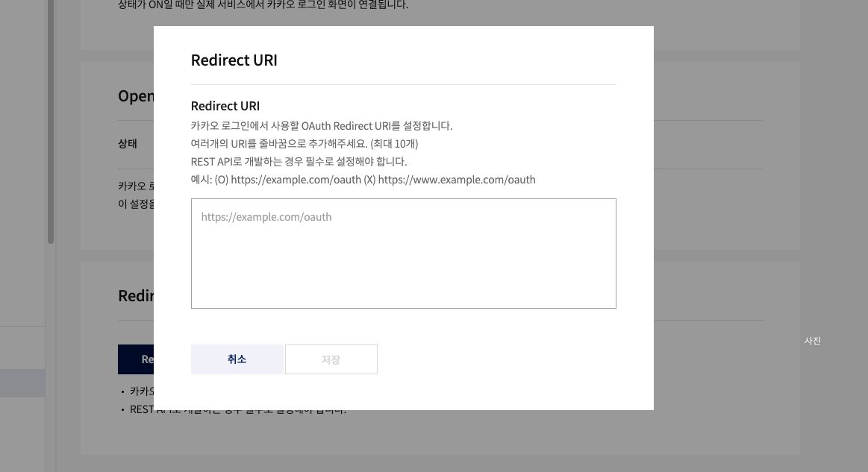Click the left sidebar scrollbar behind the dialog
The height and width of the screenshot is (472, 868).
50,122
